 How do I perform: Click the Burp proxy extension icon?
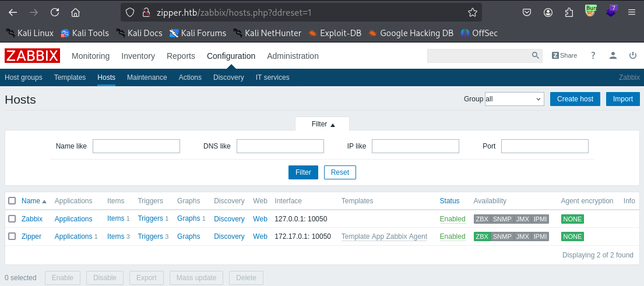tap(590, 12)
